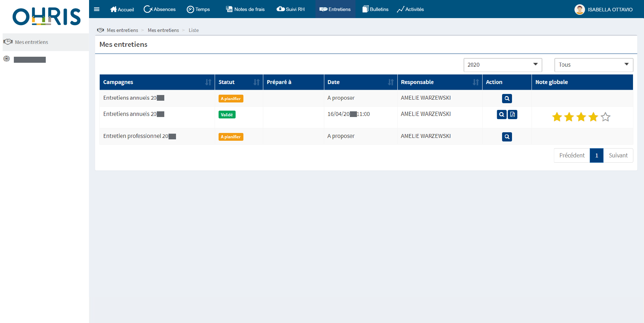644x323 pixels.
Task: Click the magnifier icon in the Validé row
Action: (501, 115)
